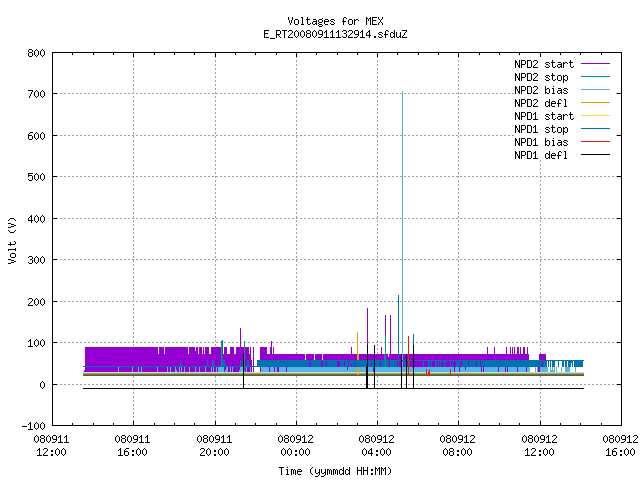
Task: Click the y-axis tick label 700
Action: coord(36,95)
